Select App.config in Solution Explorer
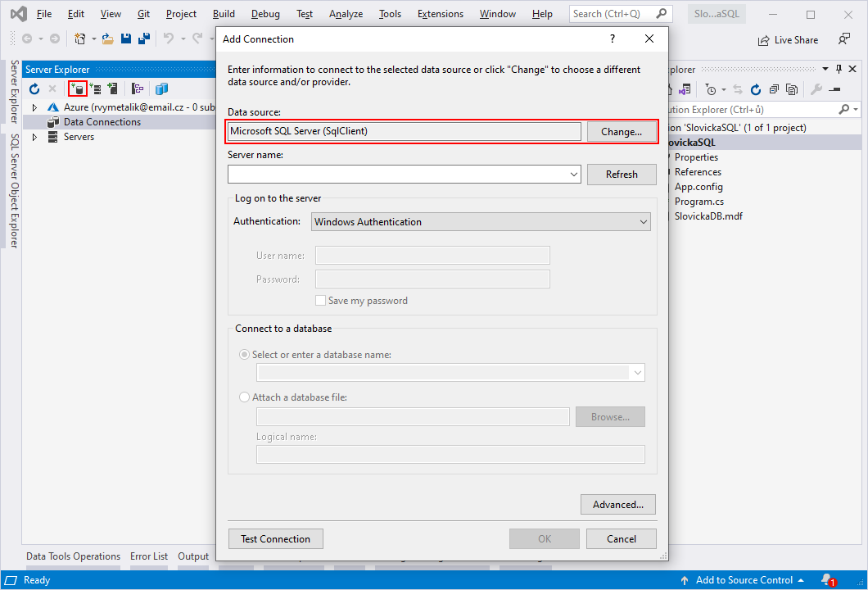The image size is (868, 590). tap(698, 187)
